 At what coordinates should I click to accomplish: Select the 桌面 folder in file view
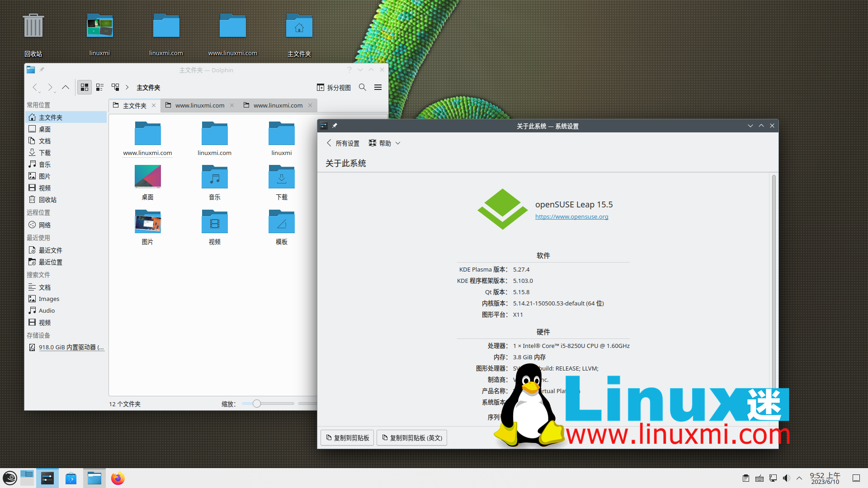147,183
